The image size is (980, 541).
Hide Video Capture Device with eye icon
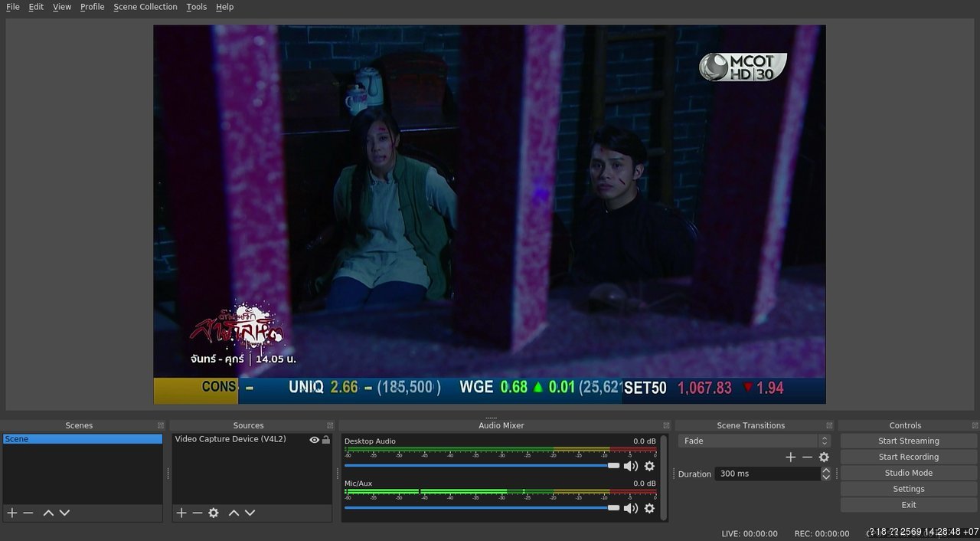tap(314, 440)
